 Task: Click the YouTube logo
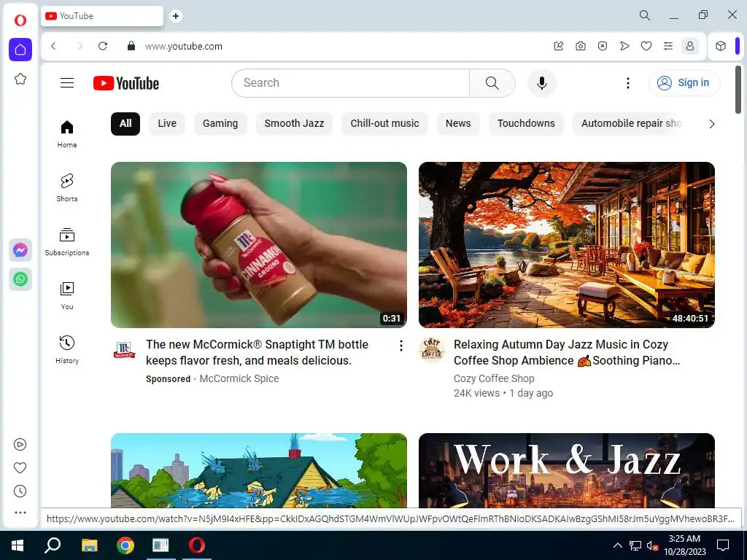tap(126, 83)
